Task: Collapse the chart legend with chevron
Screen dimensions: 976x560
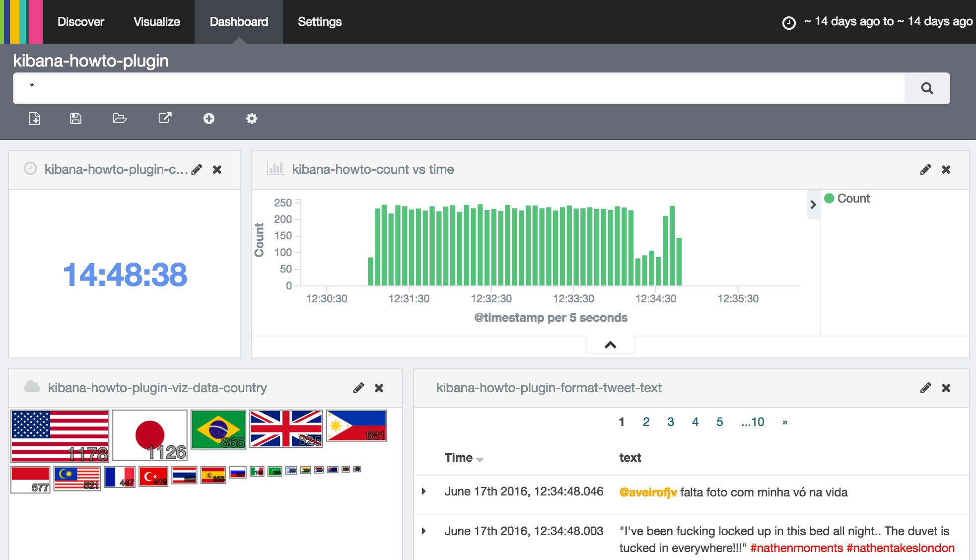Action: [813, 205]
